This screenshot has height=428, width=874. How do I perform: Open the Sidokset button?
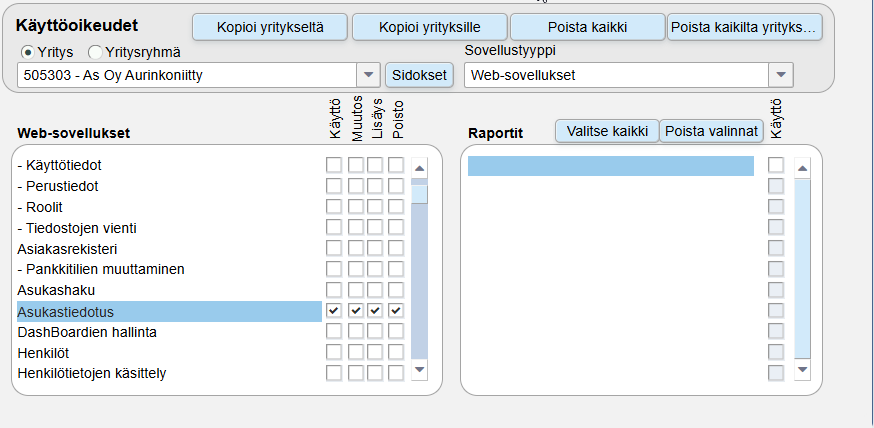[x=419, y=75]
